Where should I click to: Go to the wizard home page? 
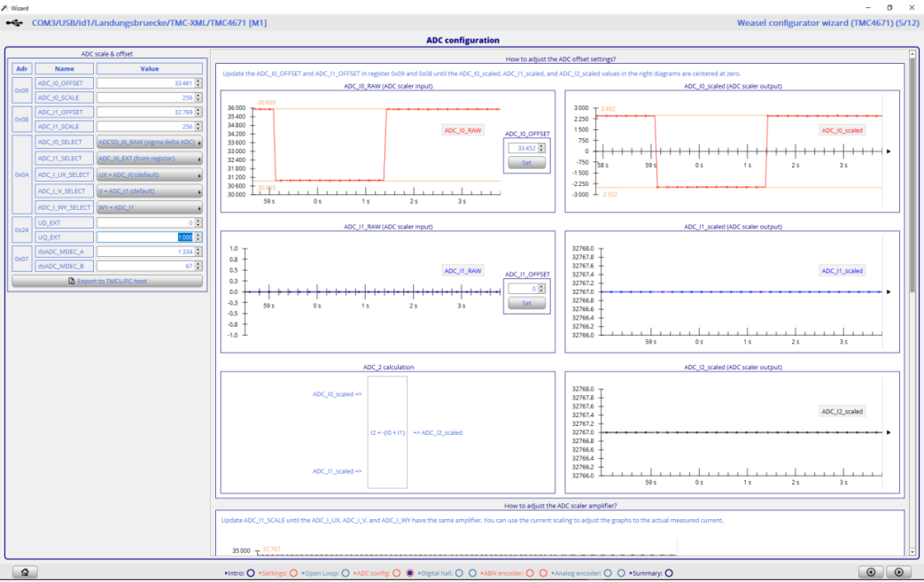(25, 572)
